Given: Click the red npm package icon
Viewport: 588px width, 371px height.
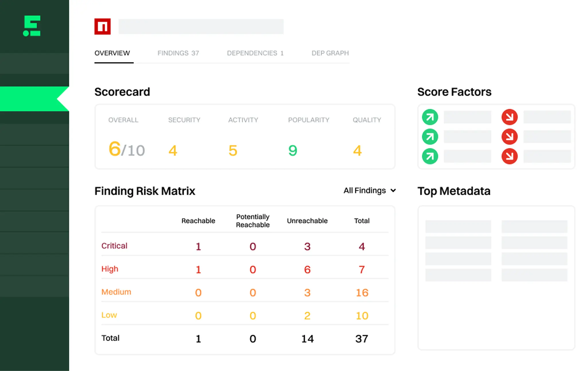Looking at the screenshot, I should coord(103,27).
